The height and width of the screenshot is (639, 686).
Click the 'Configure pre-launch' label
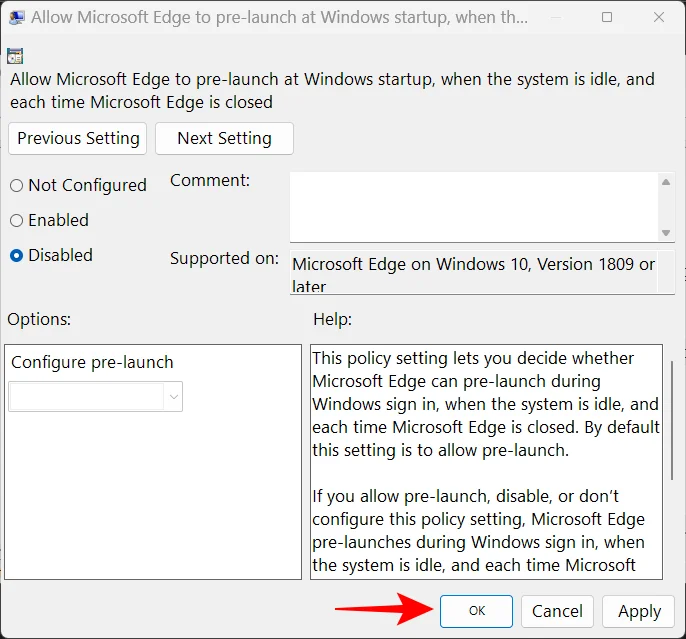(92, 363)
